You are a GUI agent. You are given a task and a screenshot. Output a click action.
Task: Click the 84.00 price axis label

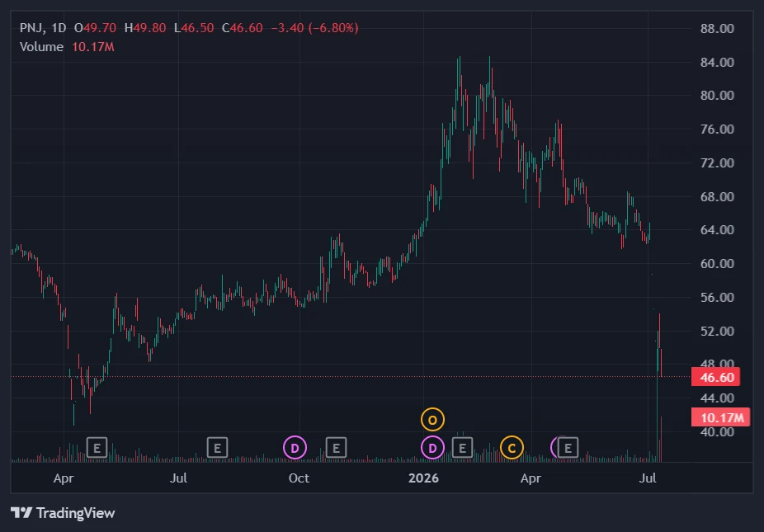tap(717, 63)
